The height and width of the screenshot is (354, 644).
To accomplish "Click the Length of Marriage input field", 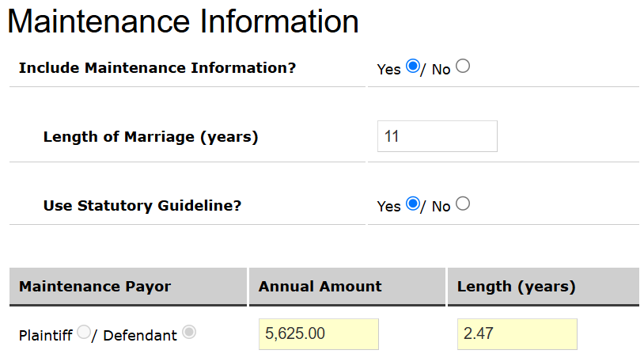I will 437,136.
